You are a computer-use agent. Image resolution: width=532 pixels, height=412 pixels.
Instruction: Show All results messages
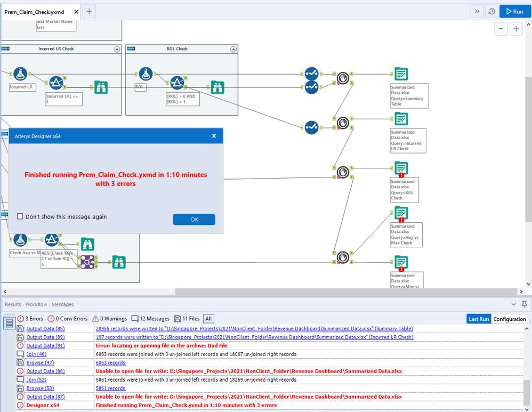(x=208, y=319)
